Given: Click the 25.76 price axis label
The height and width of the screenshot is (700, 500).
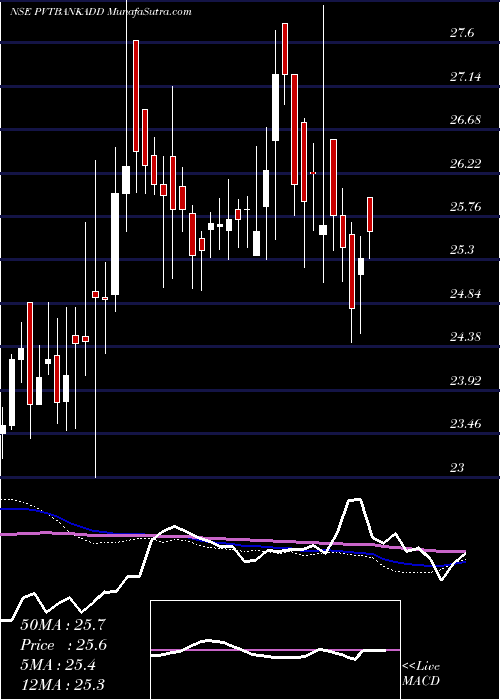Looking at the screenshot, I should coord(465,207).
